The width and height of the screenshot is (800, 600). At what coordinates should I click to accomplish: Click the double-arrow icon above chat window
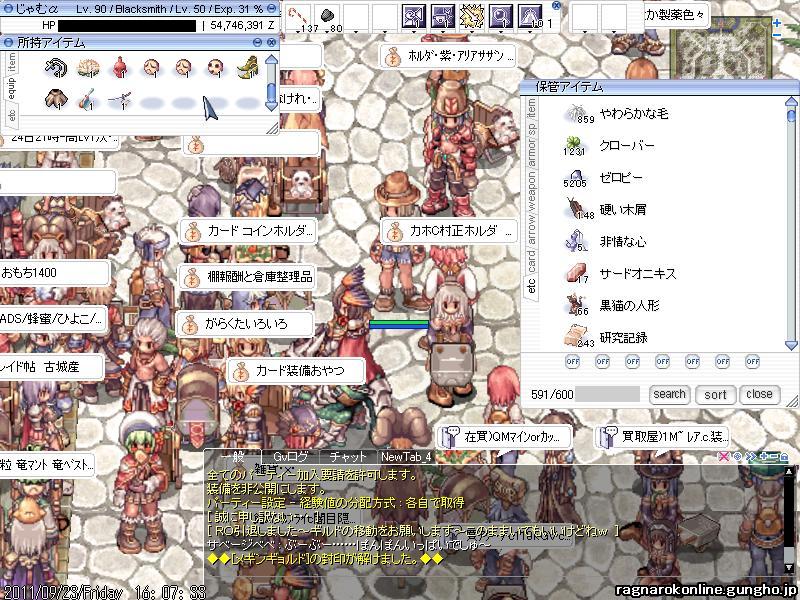pos(751,457)
